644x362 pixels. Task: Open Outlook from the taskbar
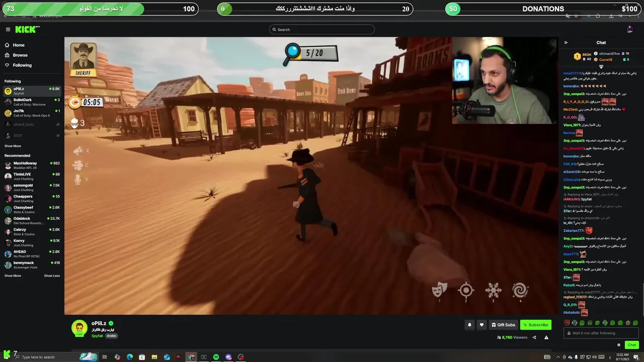tap(167, 357)
